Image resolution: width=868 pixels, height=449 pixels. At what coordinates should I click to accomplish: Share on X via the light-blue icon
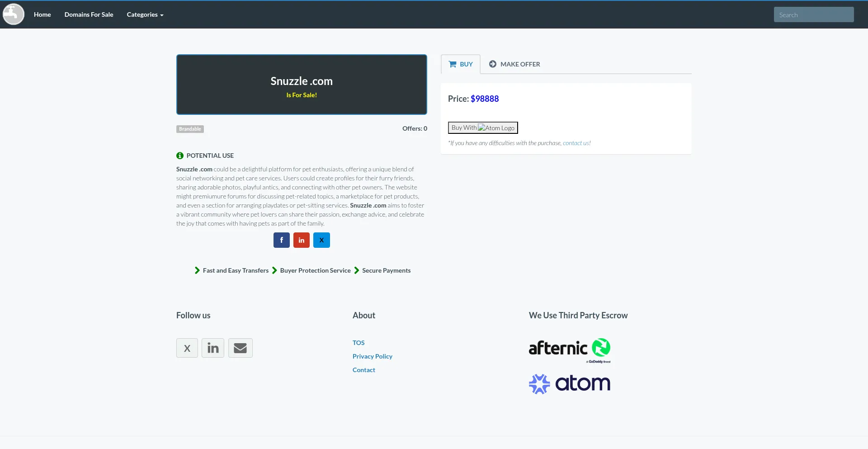click(321, 240)
